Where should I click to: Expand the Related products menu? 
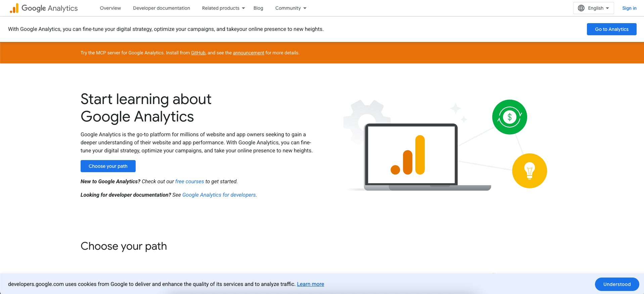(223, 8)
